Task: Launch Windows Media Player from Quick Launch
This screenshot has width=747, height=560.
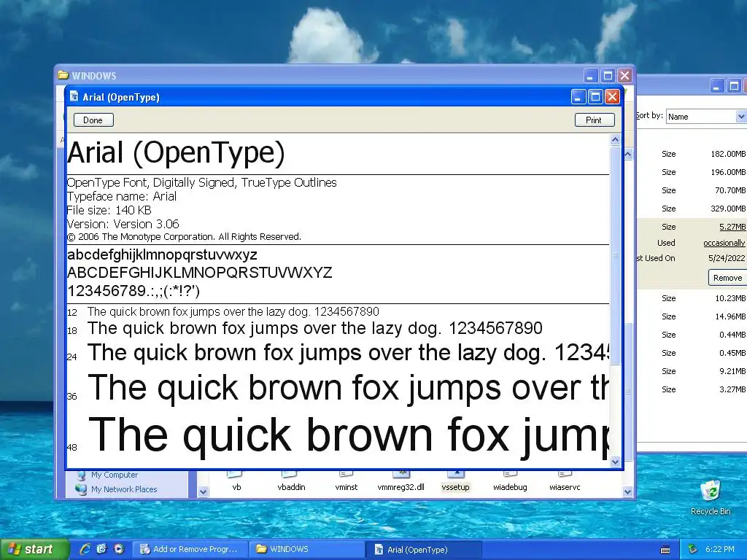Action: (119, 549)
